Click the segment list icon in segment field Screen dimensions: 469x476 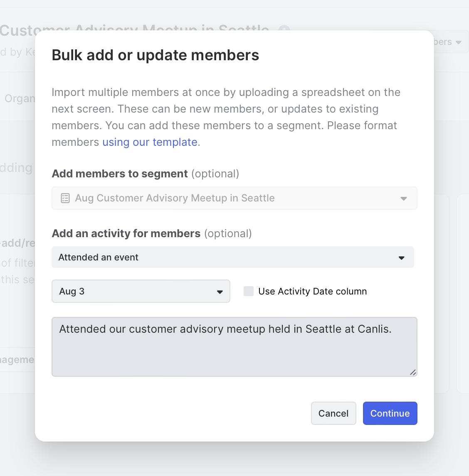point(65,198)
